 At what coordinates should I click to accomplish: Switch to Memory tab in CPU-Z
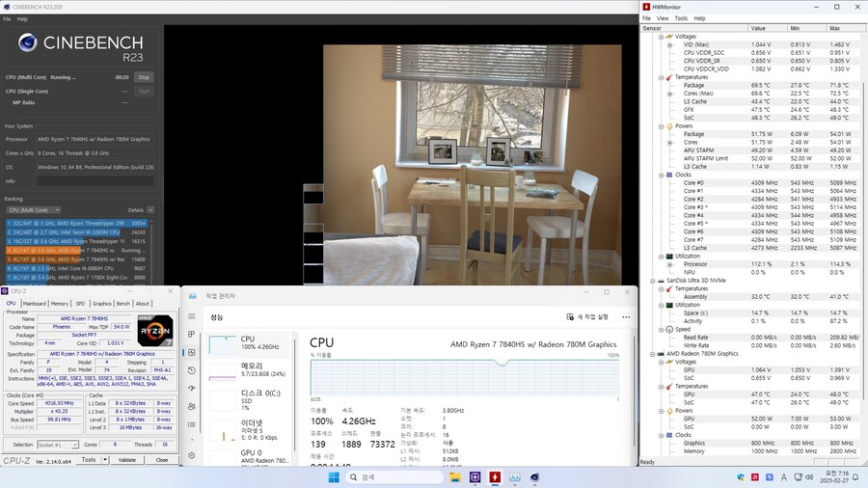pos(60,304)
